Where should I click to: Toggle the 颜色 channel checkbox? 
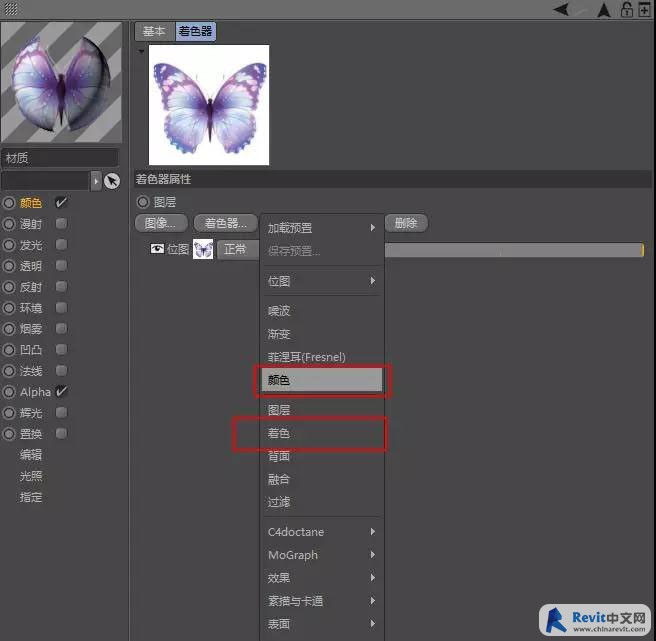[61, 203]
